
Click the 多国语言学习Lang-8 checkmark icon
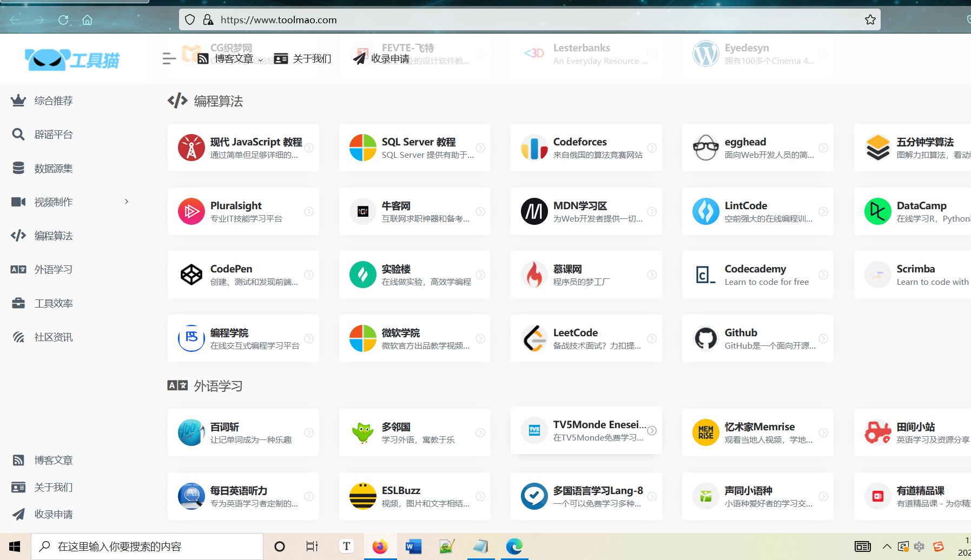point(534,496)
